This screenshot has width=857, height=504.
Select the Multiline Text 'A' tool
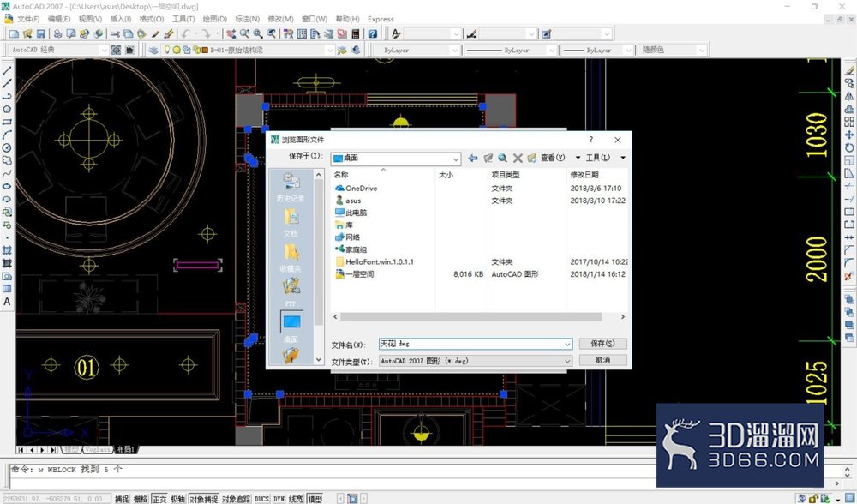tap(7, 301)
